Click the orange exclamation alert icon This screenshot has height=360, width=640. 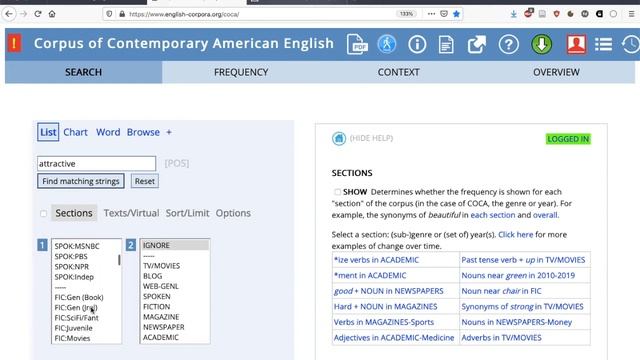click(14, 43)
